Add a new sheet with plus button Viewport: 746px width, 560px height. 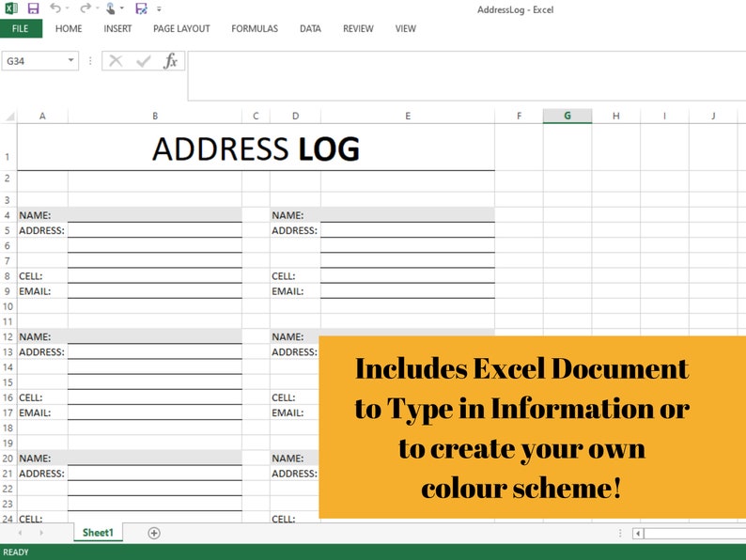coord(154,533)
